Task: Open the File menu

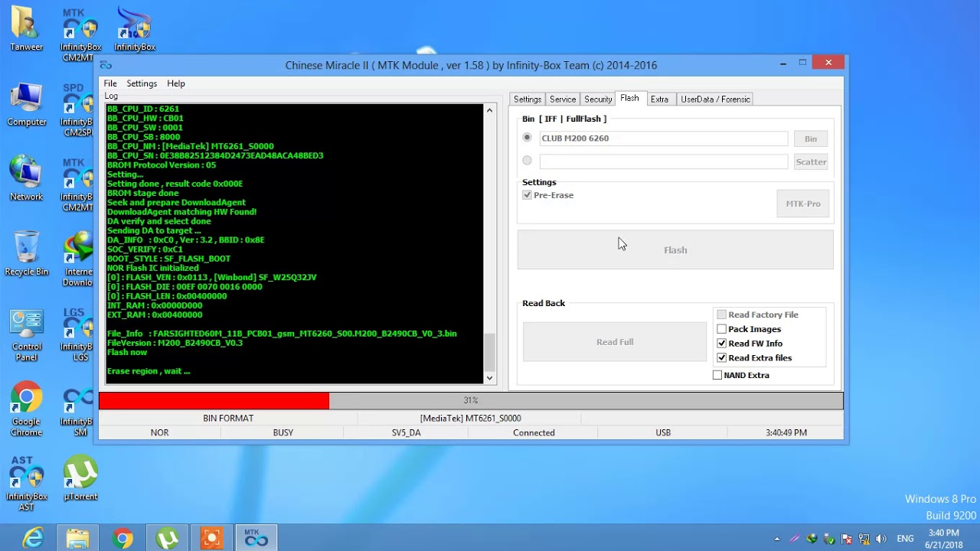Action: pyautogui.click(x=110, y=83)
